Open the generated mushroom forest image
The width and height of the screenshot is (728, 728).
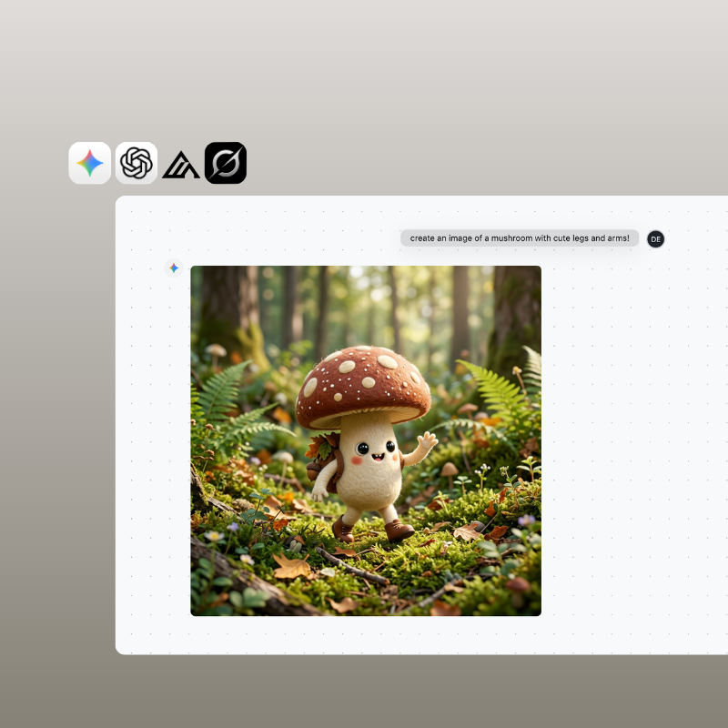point(366,440)
